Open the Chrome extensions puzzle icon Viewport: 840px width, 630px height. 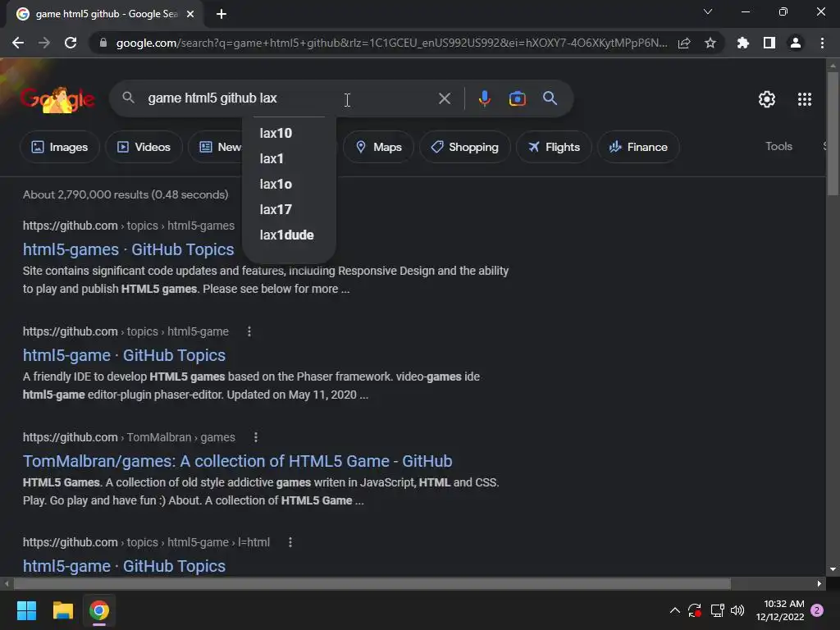(x=743, y=43)
